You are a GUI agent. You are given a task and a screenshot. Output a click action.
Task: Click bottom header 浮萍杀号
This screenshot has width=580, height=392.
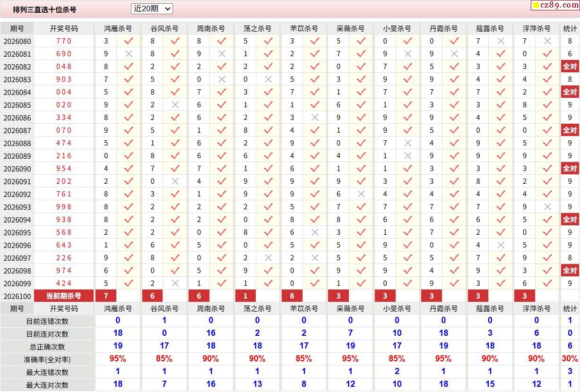537,308
